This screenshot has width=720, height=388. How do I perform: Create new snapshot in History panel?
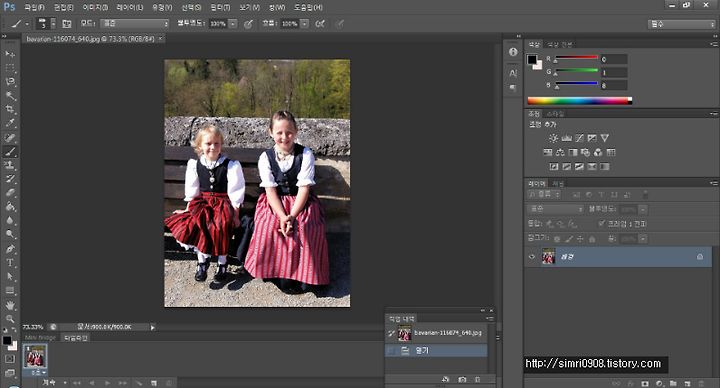pos(462,379)
